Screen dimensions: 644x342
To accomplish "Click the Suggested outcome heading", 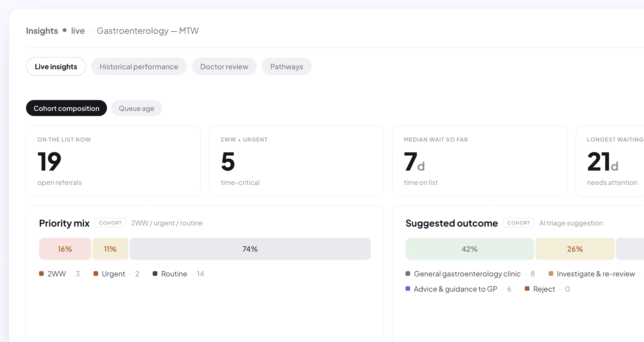I will pos(451,223).
